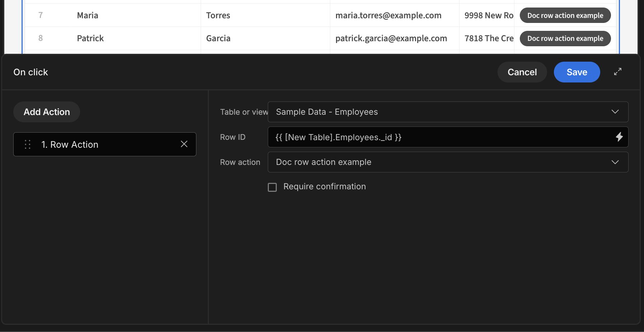The width and height of the screenshot is (644, 332).
Task: Click the On click drawer title
Action: click(31, 72)
